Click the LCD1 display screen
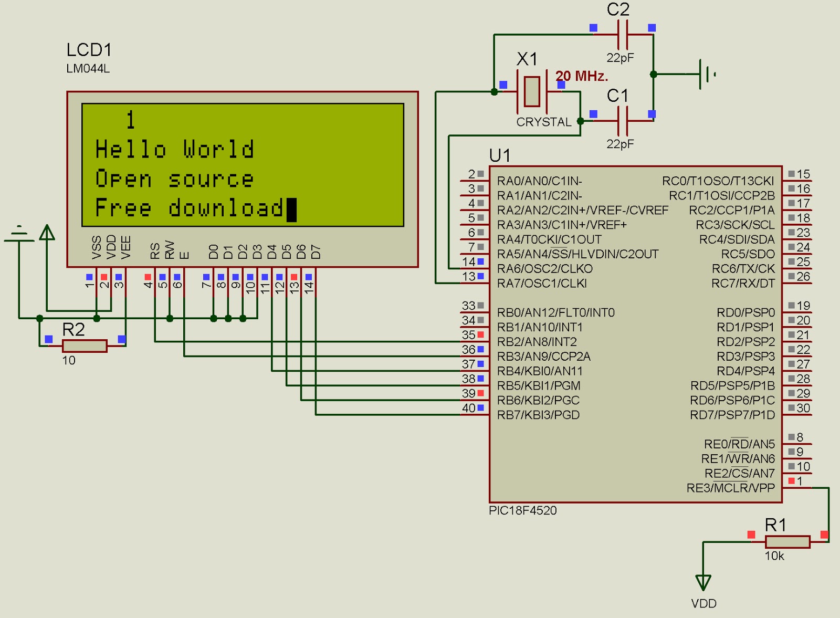This screenshot has width=840, height=618. coord(243,165)
